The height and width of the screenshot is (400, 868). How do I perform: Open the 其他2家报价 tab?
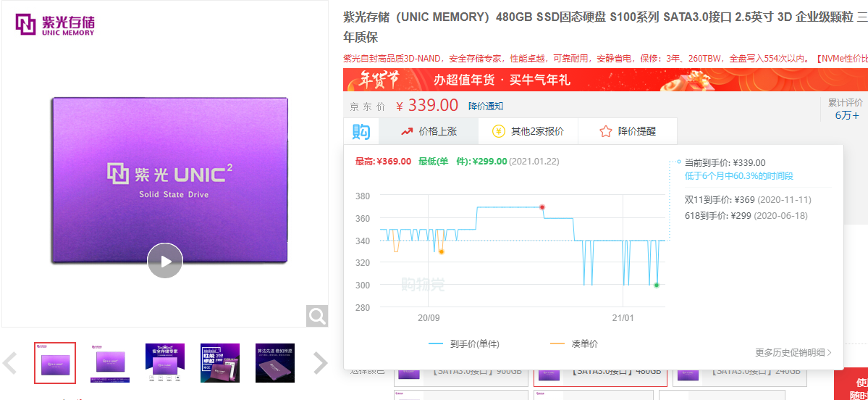pos(528,132)
